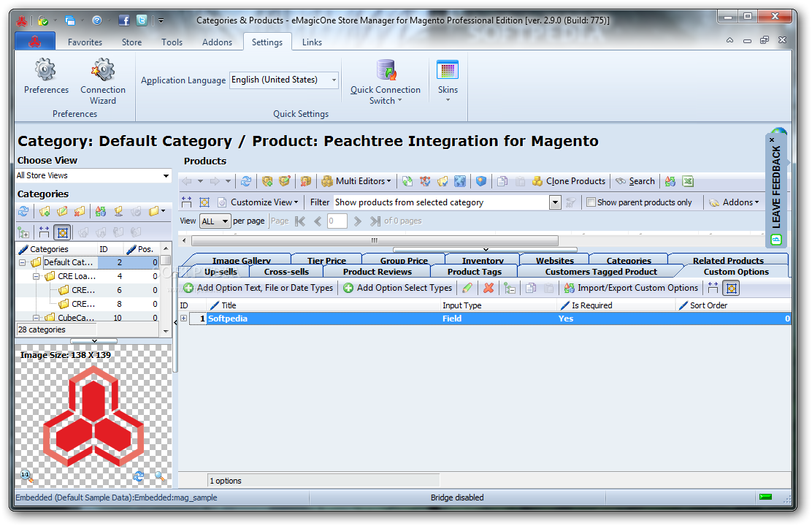This screenshot has height=526, width=812.
Task: Collapse the CRE Loa... tree node
Action: click(36, 277)
